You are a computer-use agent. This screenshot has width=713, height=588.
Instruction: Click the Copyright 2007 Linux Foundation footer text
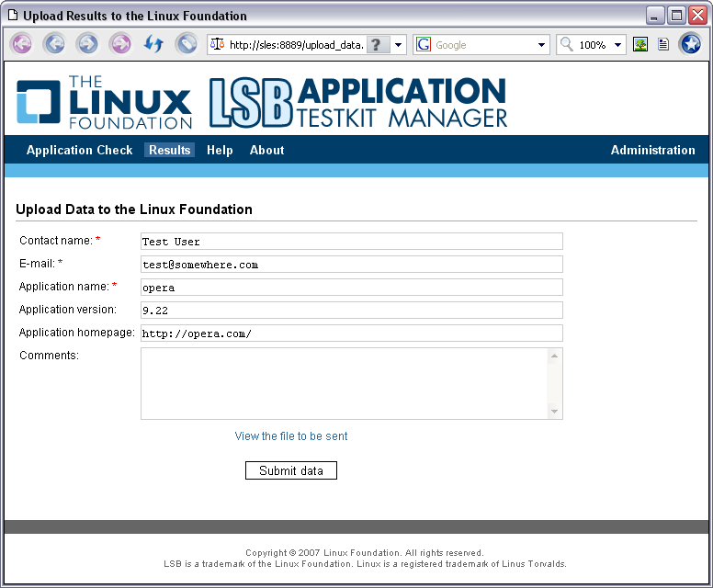click(365, 552)
